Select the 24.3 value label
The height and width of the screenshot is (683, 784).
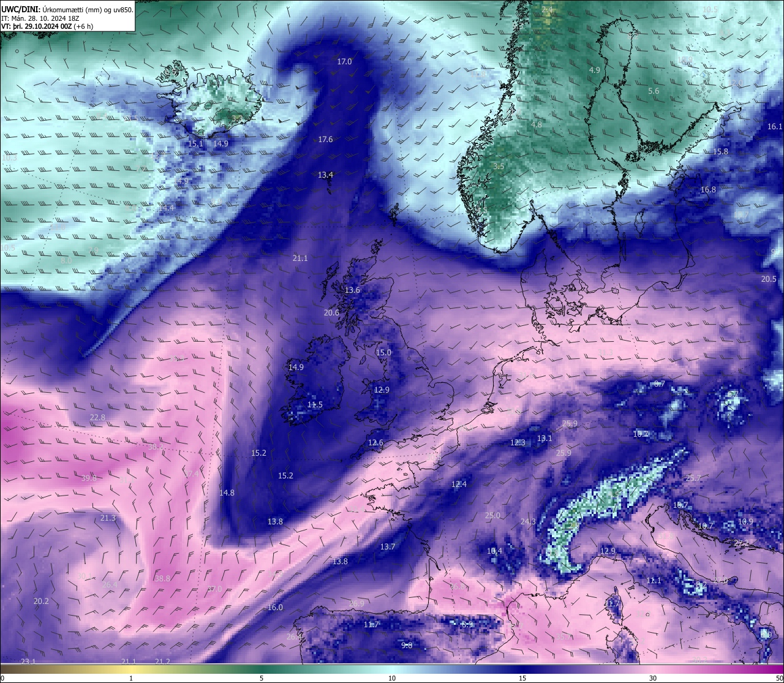[x=528, y=521]
